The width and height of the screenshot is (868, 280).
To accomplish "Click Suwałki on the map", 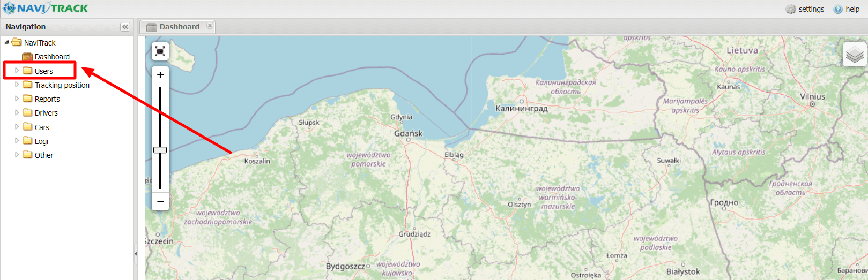I will click(x=669, y=161).
